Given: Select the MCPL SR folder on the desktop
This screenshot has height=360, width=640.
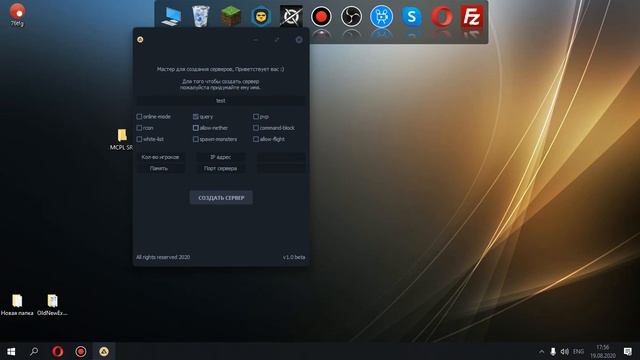Looking at the screenshot, I should coord(122,140).
